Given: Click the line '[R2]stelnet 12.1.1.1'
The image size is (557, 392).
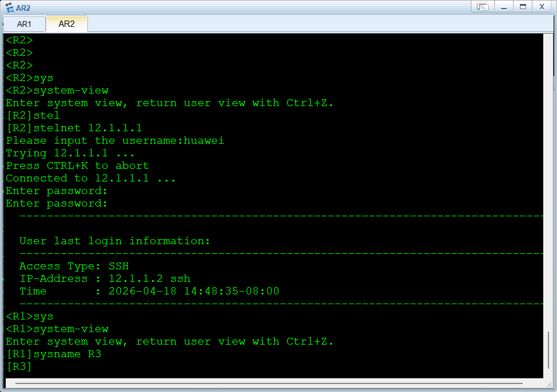Looking at the screenshot, I should (74, 128).
